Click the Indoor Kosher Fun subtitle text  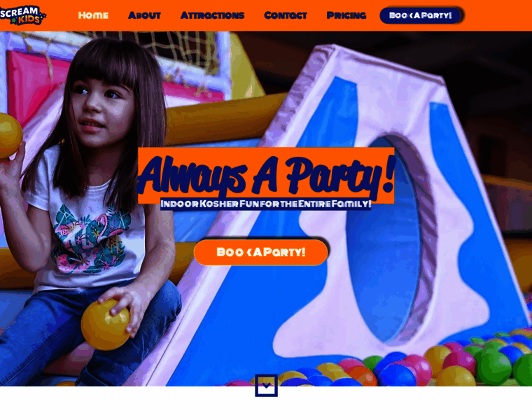click(x=266, y=204)
